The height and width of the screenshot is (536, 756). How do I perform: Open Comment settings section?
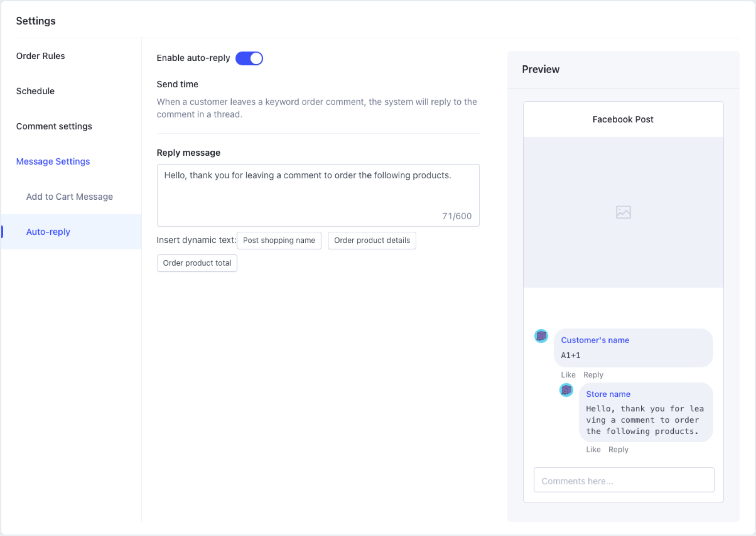[54, 126]
